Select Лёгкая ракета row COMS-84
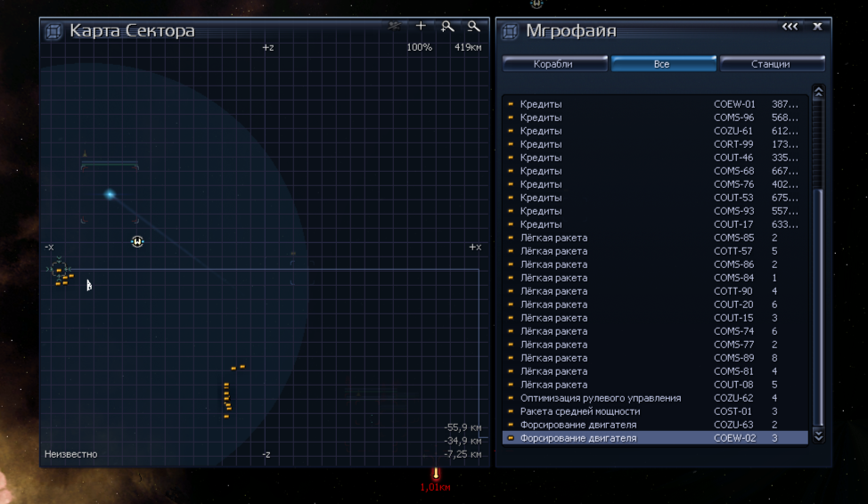Image resolution: width=868 pixels, height=504 pixels. 655,277
